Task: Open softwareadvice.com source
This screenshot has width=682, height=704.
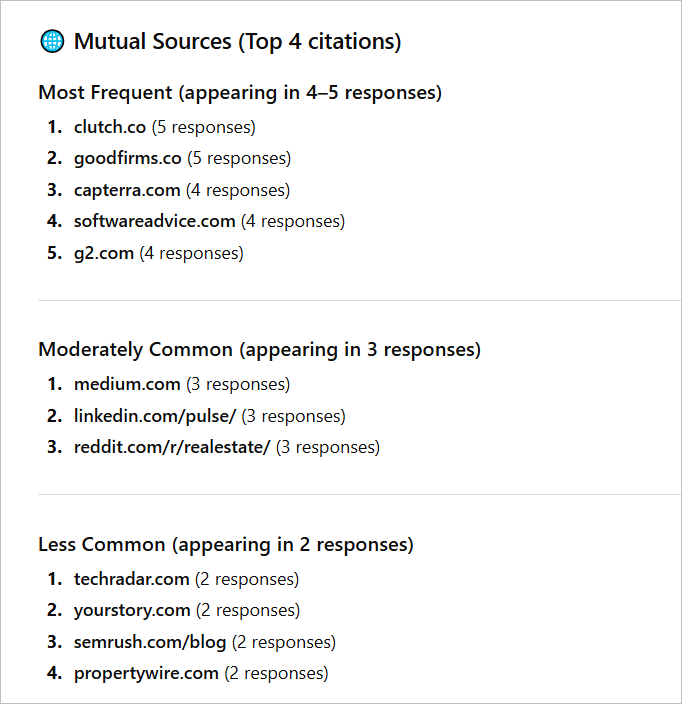Action: tap(154, 221)
